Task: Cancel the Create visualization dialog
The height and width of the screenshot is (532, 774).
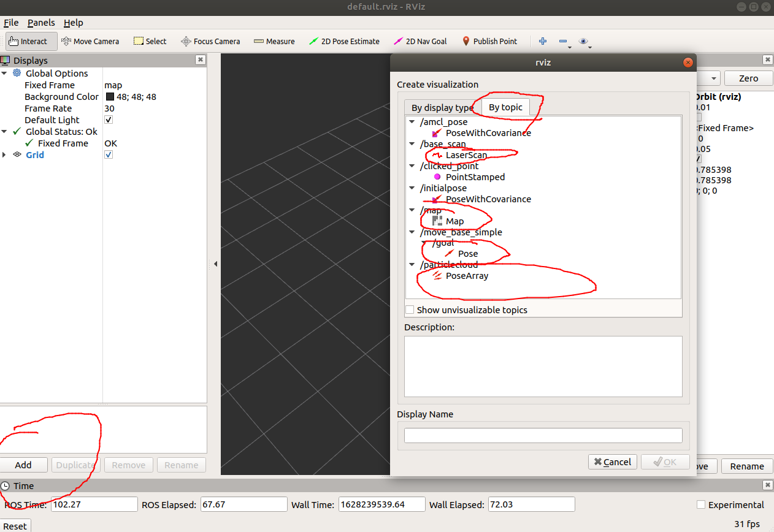Action: click(612, 462)
